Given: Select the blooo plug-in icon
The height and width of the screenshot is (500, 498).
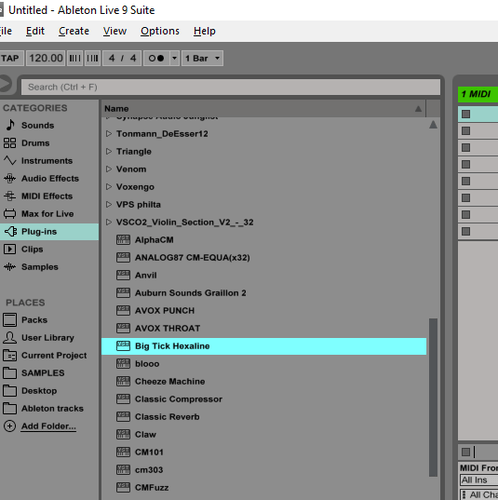Looking at the screenshot, I should [x=123, y=363].
